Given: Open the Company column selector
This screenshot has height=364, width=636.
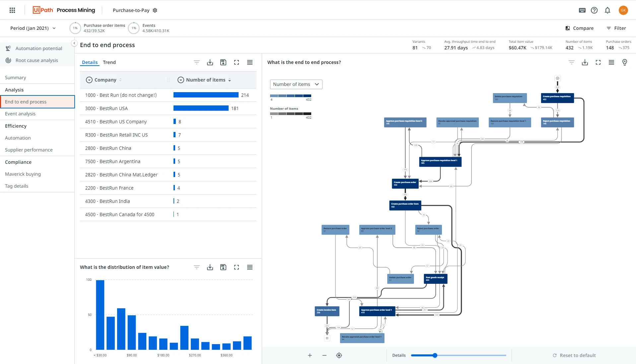Looking at the screenshot, I should (89, 80).
